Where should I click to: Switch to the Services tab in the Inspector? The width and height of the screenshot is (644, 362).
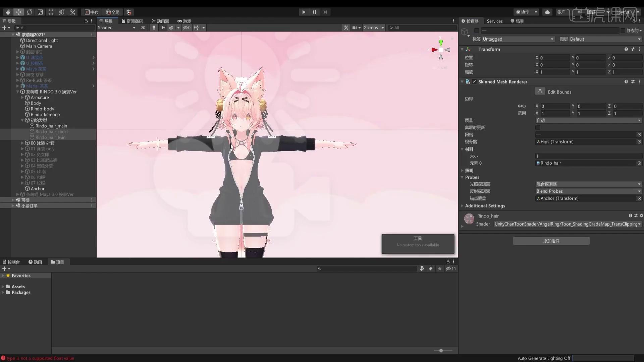[494, 21]
